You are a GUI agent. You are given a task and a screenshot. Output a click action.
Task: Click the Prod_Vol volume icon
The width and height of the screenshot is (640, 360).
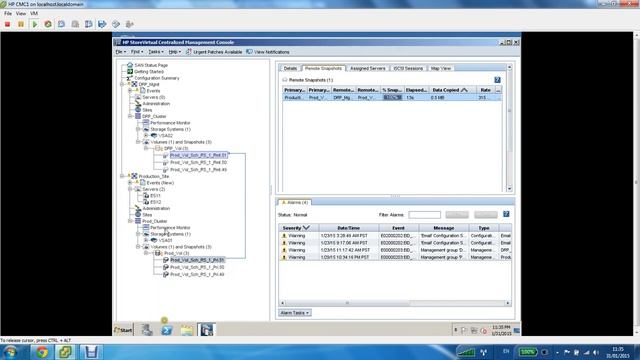tap(158, 253)
